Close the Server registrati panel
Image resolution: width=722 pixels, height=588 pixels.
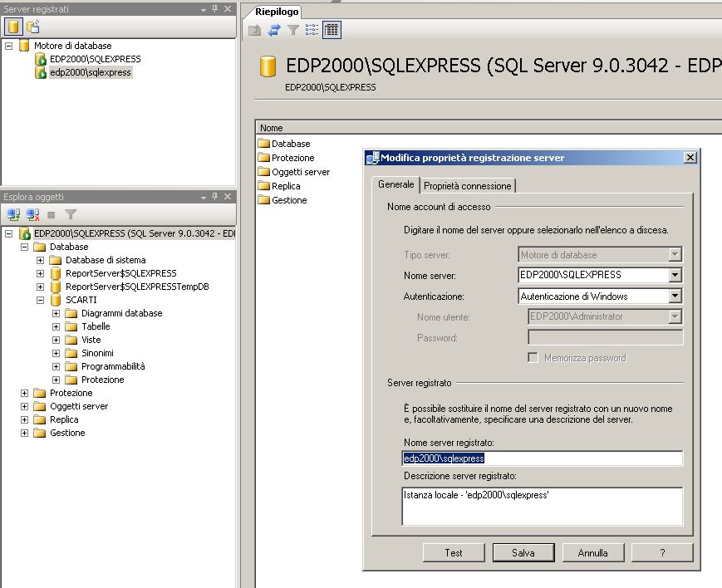point(228,9)
